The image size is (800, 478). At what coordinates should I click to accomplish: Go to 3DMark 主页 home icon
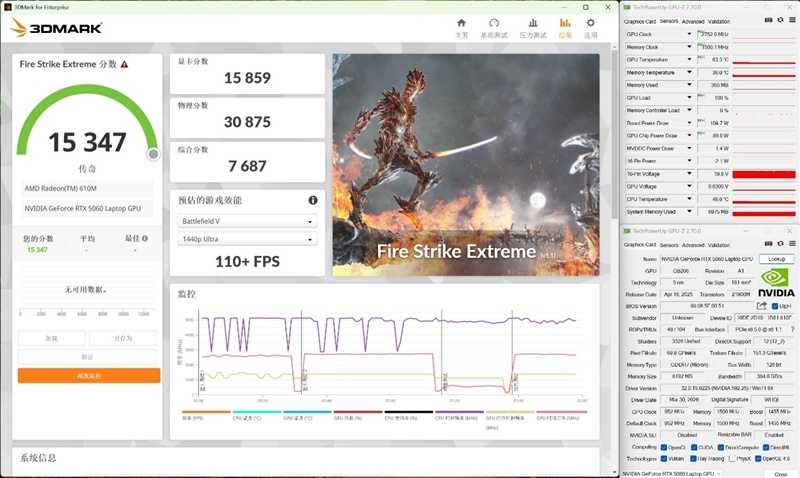tap(461, 23)
